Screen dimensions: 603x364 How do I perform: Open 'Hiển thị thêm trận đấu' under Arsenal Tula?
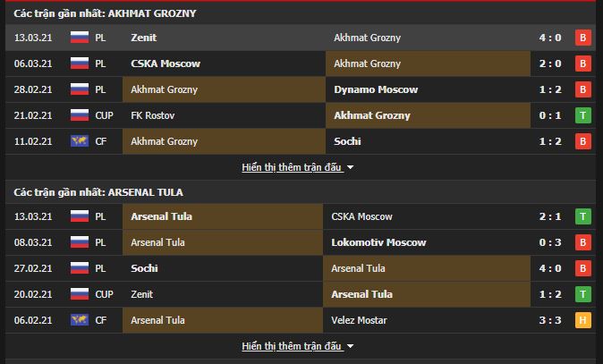[292, 346]
